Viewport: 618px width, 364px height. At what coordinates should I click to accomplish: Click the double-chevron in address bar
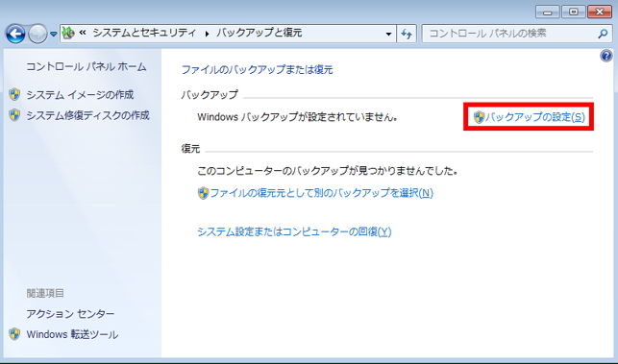[x=83, y=33]
